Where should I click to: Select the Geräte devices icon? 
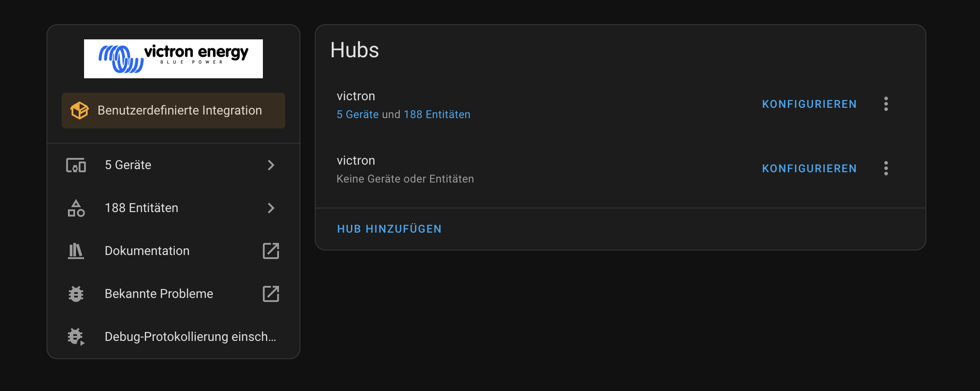tap(76, 165)
